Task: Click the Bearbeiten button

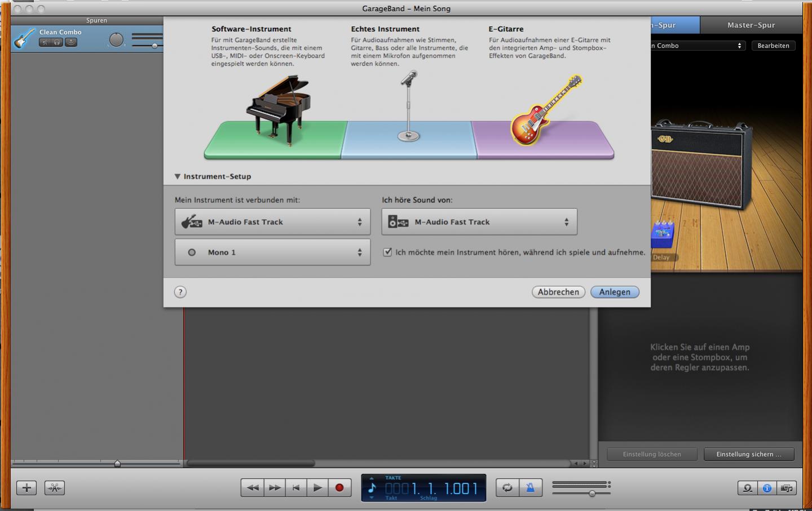Action: pyautogui.click(x=773, y=46)
